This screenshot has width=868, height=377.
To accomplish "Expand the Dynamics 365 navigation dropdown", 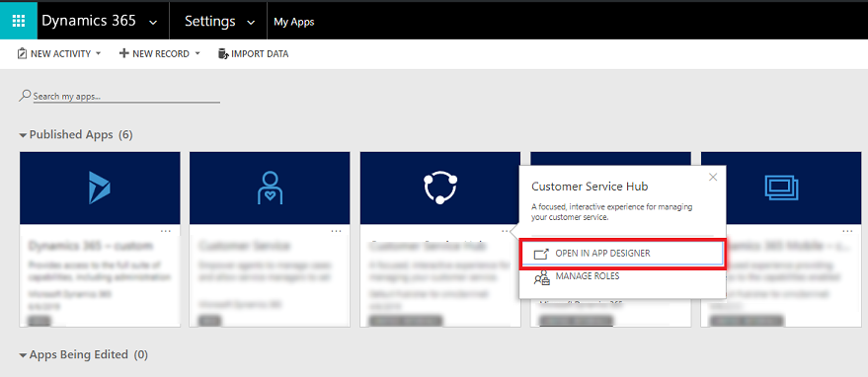I will [153, 22].
